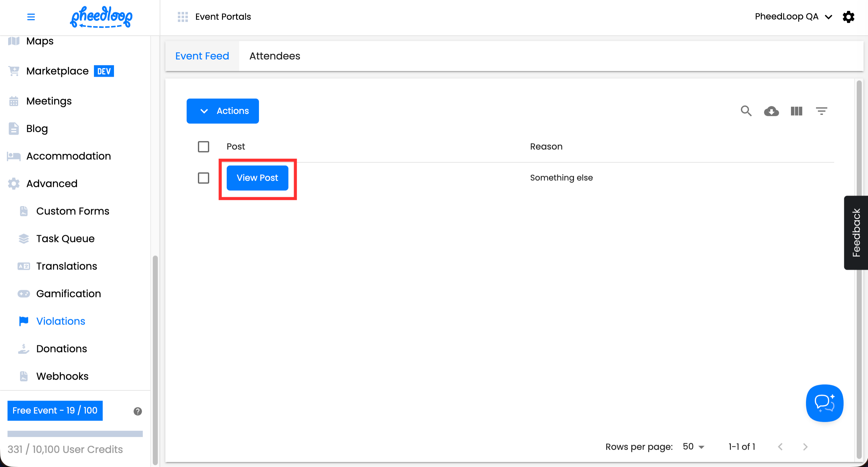This screenshot has height=467, width=868.
Task: Open the Feedback side panel
Action: (856, 232)
